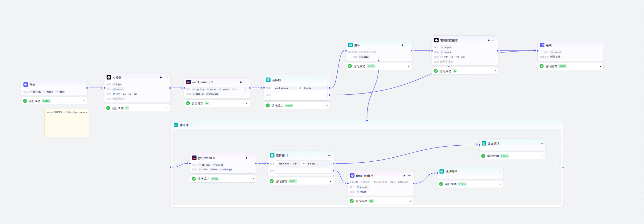Image resolution: width=644 pixels, height=224 pixels.
Task: Click the 继续循环 continue node icon
Action: [442, 171]
